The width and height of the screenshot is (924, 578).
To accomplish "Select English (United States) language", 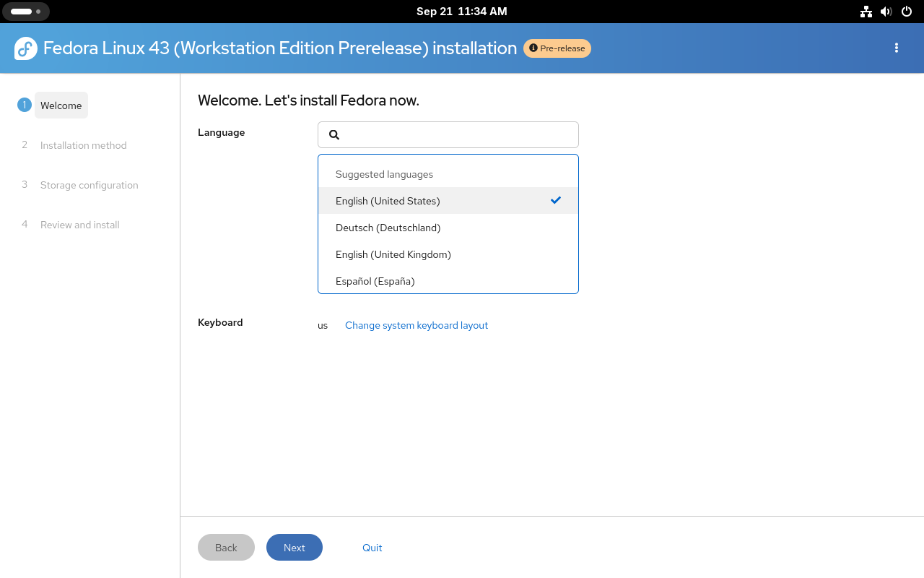I will [x=388, y=201].
